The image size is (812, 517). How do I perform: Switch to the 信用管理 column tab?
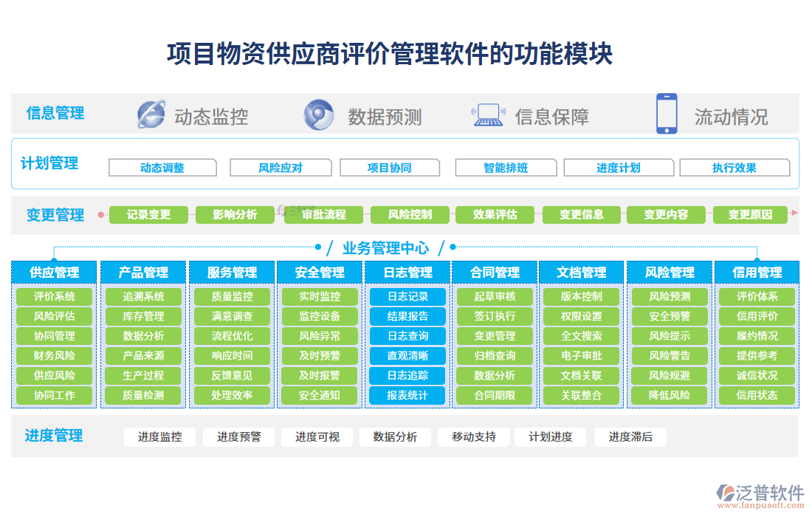click(757, 272)
